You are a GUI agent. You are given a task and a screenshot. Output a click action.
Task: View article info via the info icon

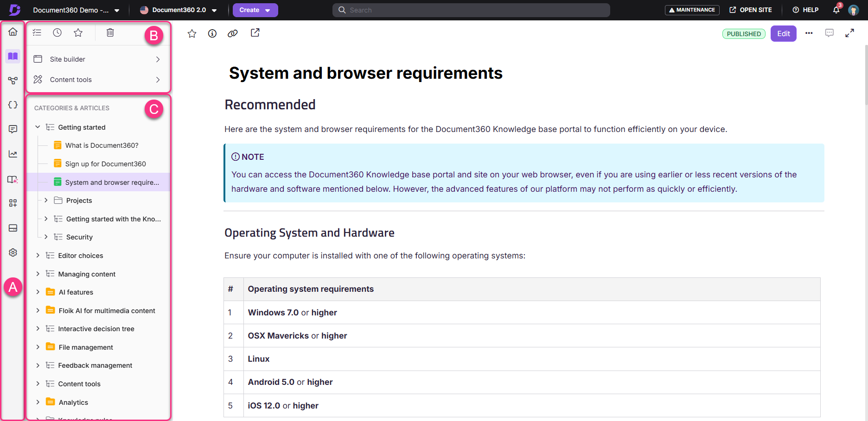coord(212,33)
